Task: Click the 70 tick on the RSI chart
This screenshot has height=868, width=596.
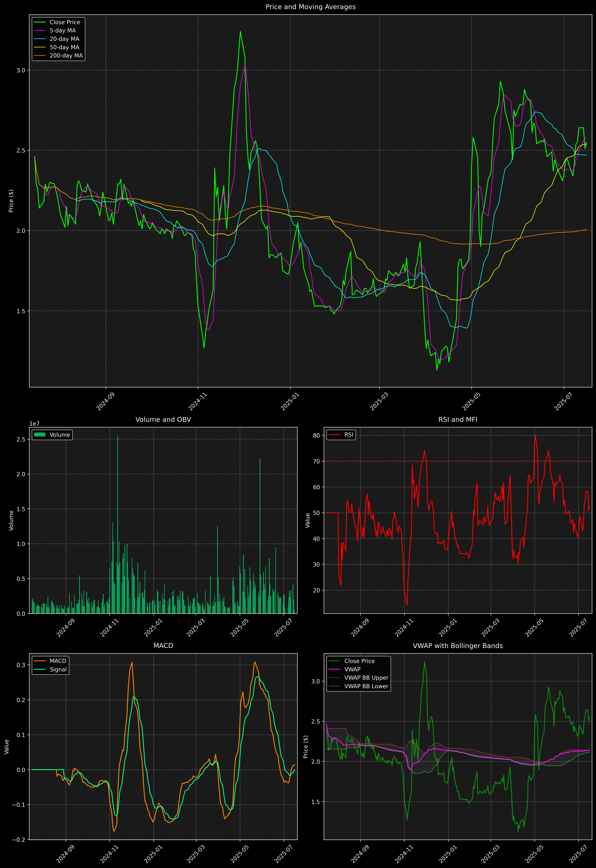Action: tap(317, 461)
